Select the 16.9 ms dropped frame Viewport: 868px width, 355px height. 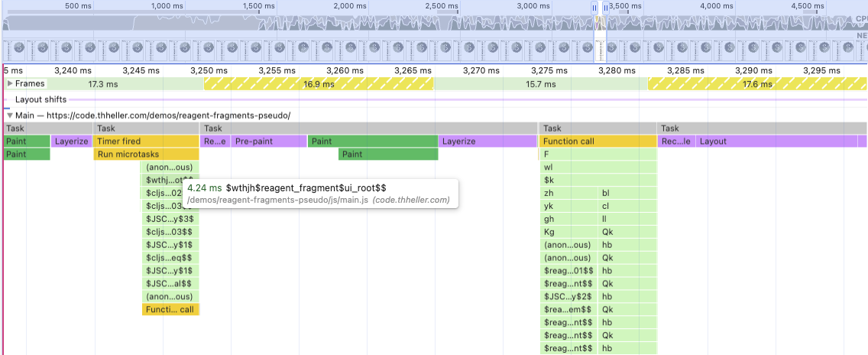(x=319, y=84)
